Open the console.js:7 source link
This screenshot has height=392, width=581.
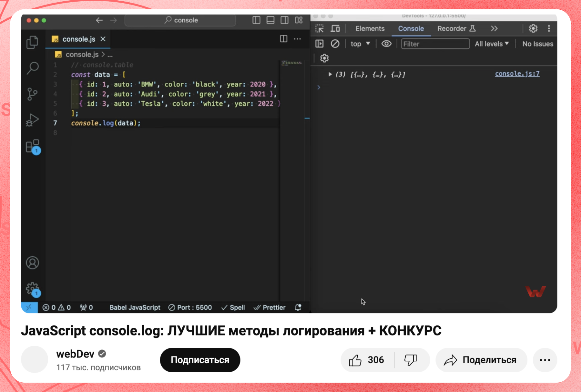[x=517, y=74]
